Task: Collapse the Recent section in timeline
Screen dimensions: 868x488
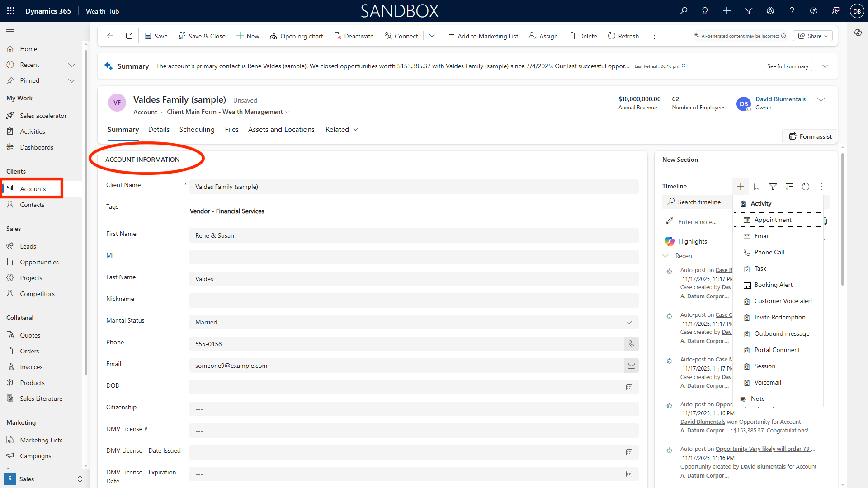Action: click(665, 256)
